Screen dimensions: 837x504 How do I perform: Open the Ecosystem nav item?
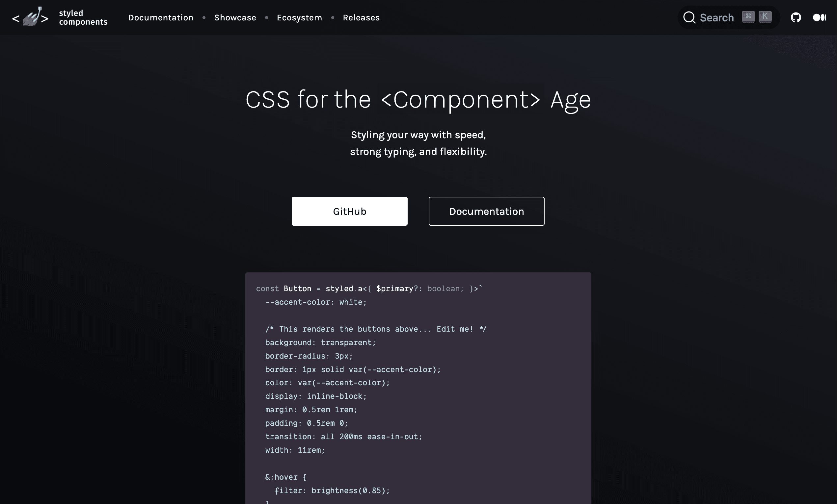pos(299,17)
